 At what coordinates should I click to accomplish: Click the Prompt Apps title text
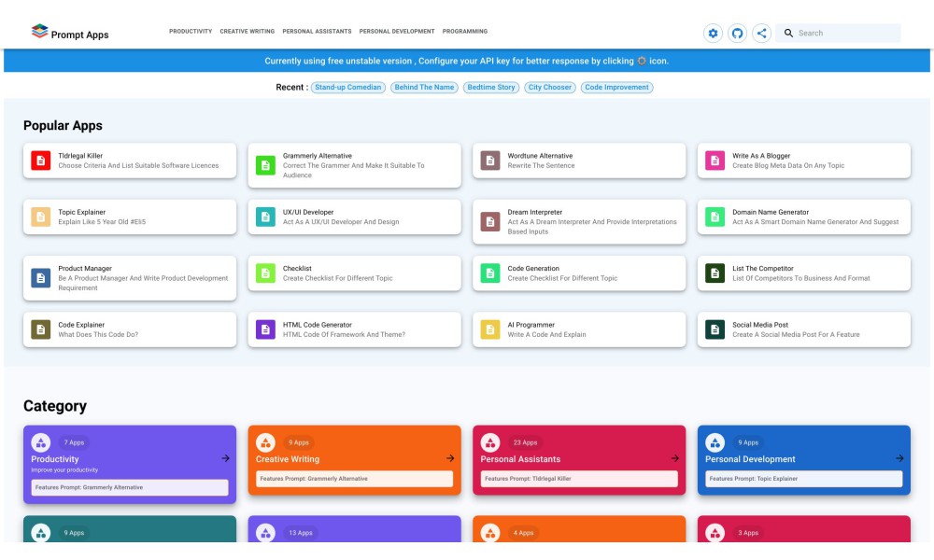coord(79,35)
